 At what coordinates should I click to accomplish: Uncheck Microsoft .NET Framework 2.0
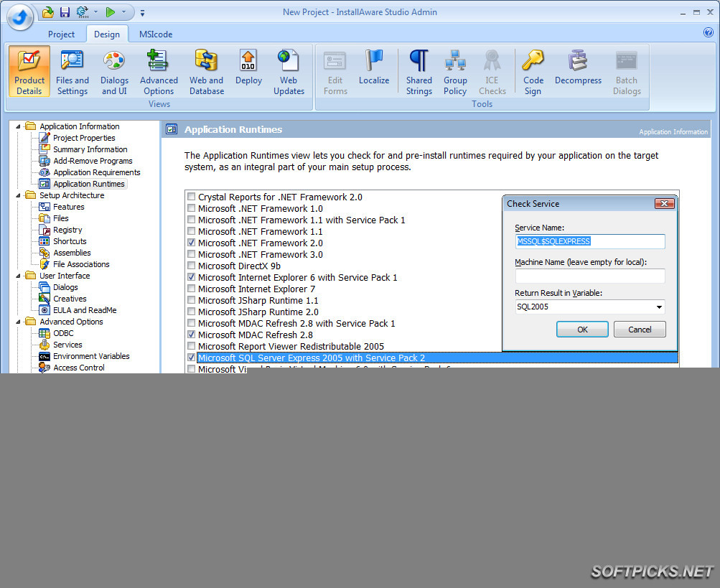pos(192,243)
